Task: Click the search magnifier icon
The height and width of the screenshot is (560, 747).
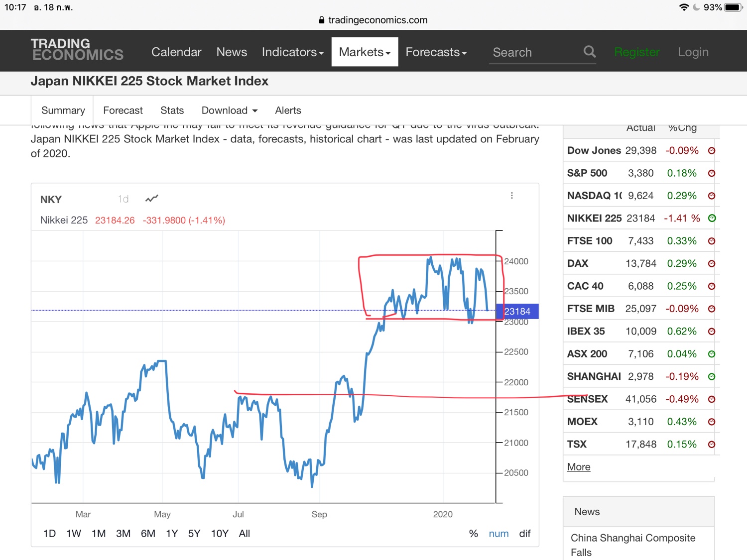Action: coord(589,52)
